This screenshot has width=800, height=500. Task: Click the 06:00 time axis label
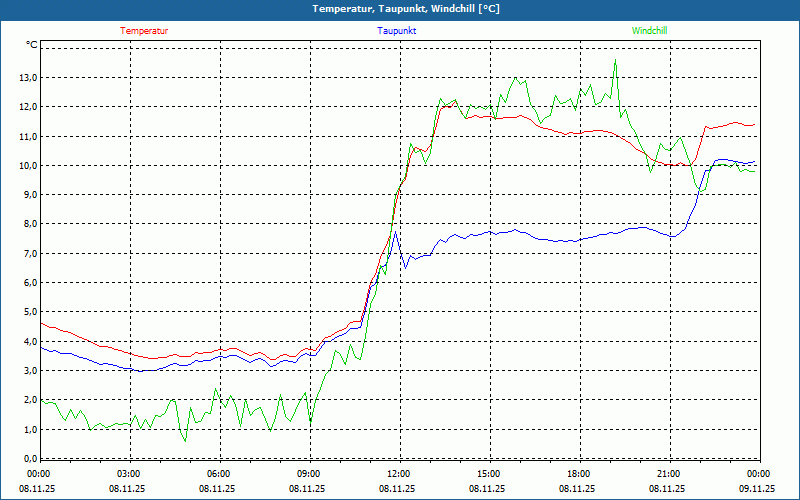pyautogui.click(x=218, y=474)
